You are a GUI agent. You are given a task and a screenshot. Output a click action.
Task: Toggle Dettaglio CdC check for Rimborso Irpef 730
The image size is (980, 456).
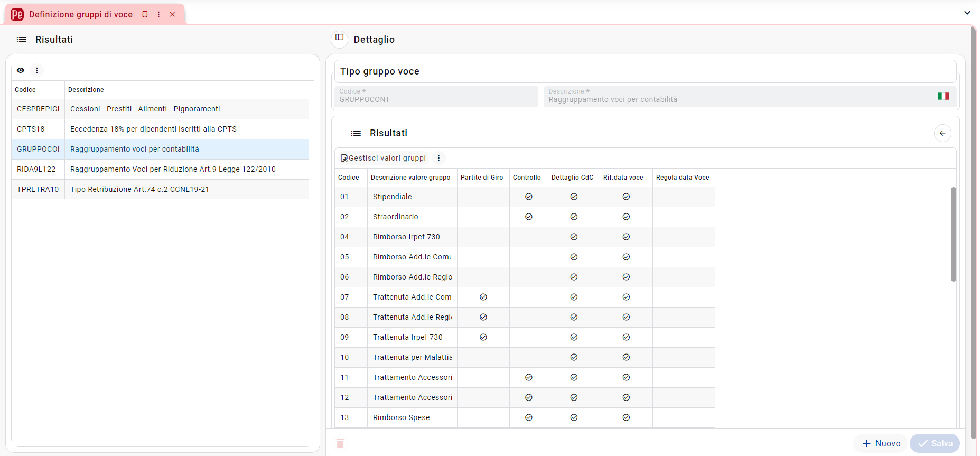pyautogui.click(x=574, y=237)
